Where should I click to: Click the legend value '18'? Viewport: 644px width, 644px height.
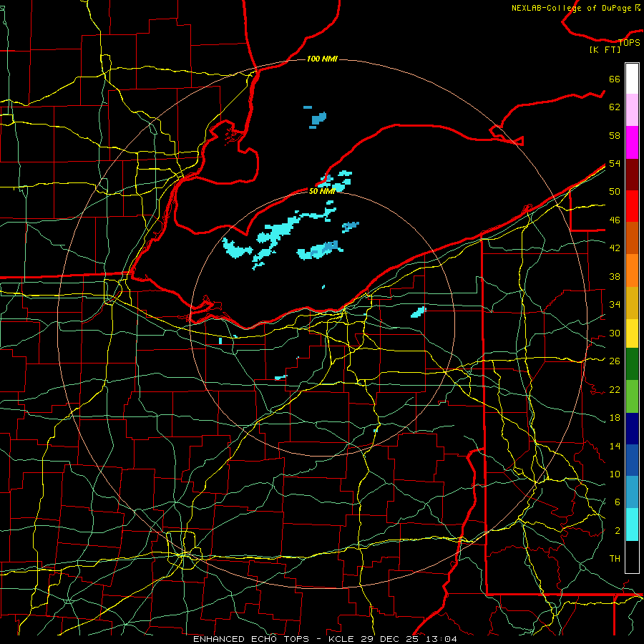[615, 418]
